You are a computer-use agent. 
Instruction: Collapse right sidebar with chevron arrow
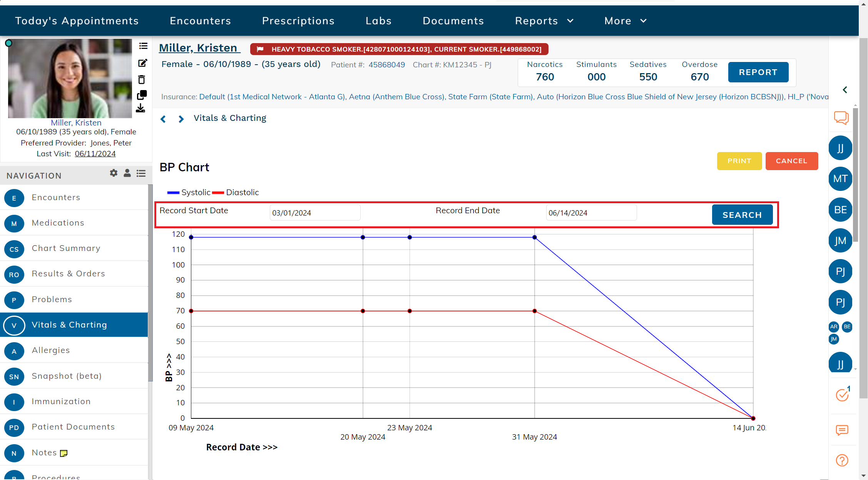click(845, 90)
